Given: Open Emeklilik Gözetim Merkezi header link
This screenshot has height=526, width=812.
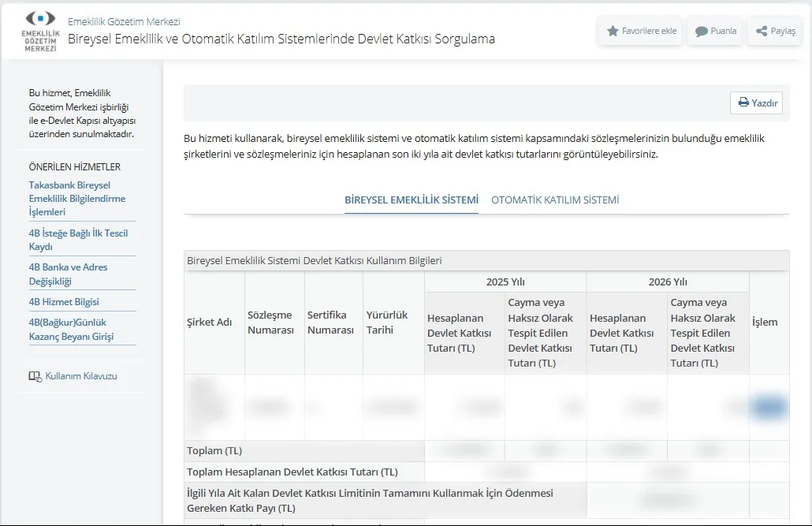Looking at the screenshot, I should coord(124,22).
